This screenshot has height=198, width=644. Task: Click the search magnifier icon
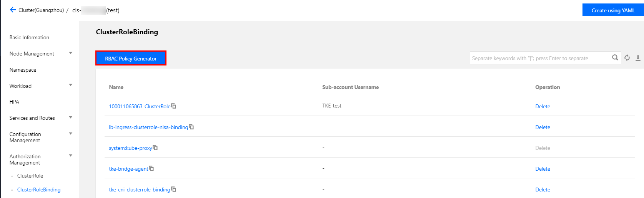tap(615, 58)
